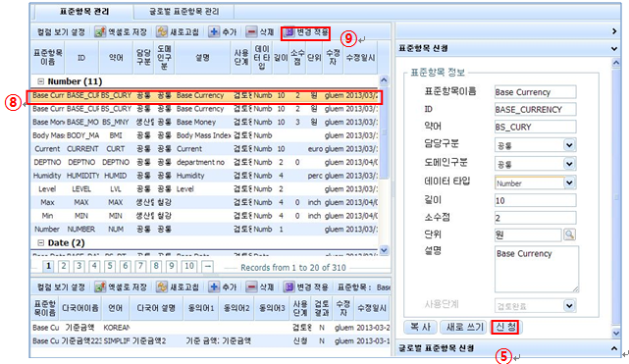Click the 표준항목이름 input field
The width and height of the screenshot is (629, 364).
(x=535, y=92)
